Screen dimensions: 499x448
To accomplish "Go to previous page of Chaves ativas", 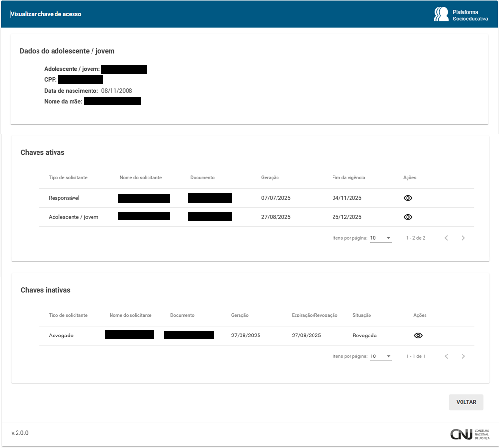I will tap(446, 238).
